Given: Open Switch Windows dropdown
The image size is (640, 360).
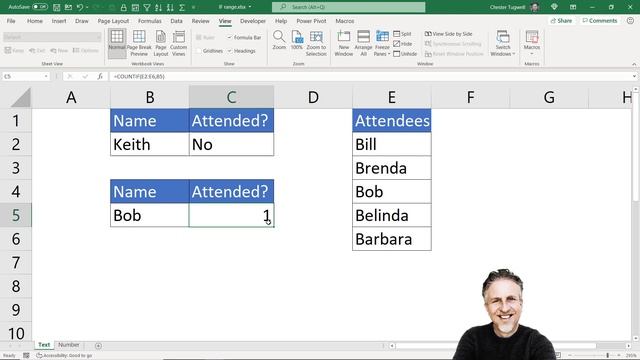Looking at the screenshot, I should coord(502,43).
